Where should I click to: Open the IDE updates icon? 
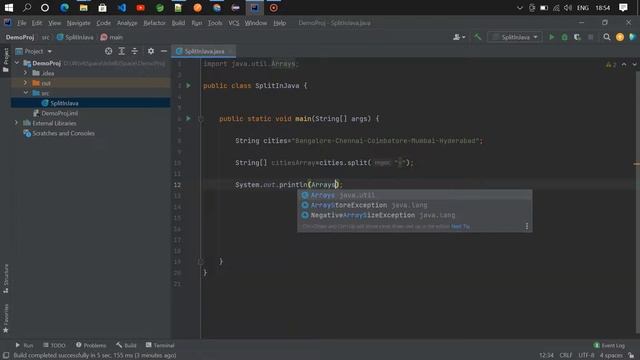(x=620, y=37)
